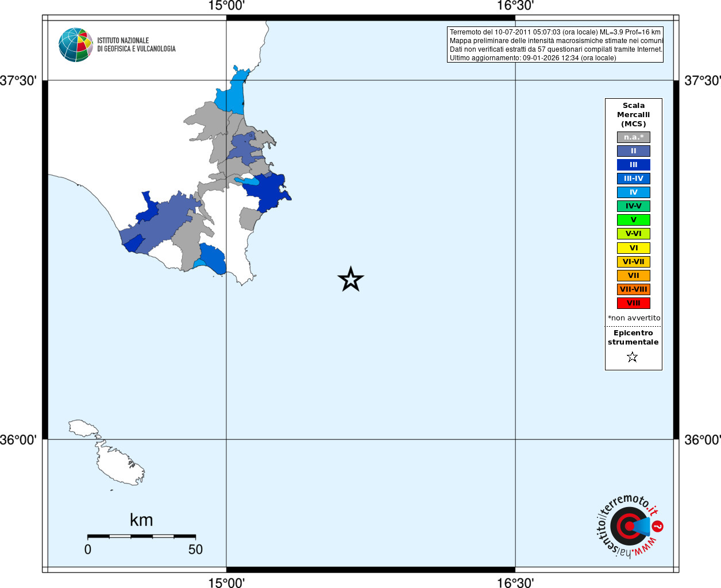Select the n.a. gray legend swatch
This screenshot has width=721, height=588.
(x=634, y=137)
